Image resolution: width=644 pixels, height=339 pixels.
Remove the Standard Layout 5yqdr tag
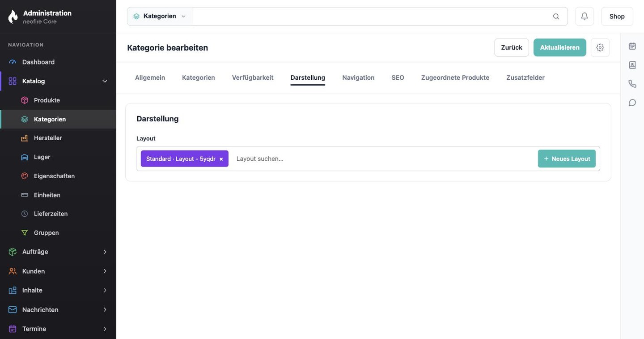click(221, 159)
